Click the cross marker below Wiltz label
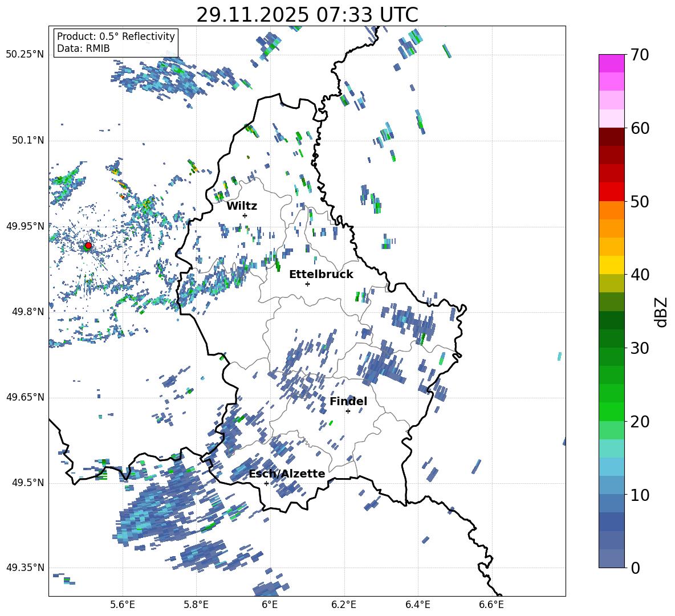Image resolution: width=675 pixels, height=616 pixels. point(245,215)
